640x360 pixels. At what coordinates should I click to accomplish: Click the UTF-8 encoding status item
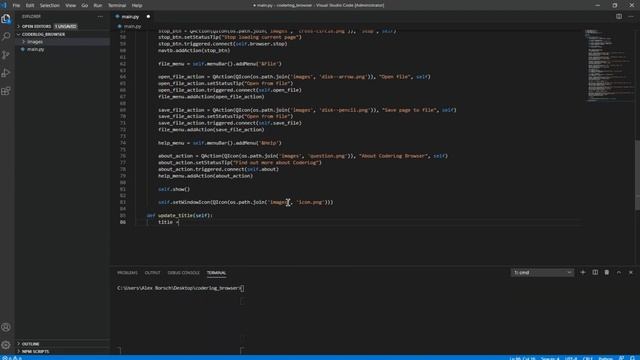click(571, 358)
